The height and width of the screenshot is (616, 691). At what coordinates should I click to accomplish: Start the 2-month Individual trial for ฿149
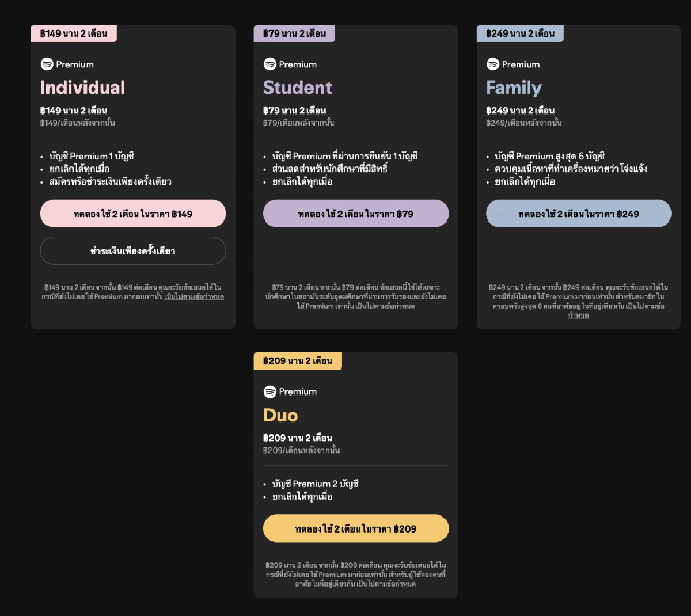(x=133, y=214)
